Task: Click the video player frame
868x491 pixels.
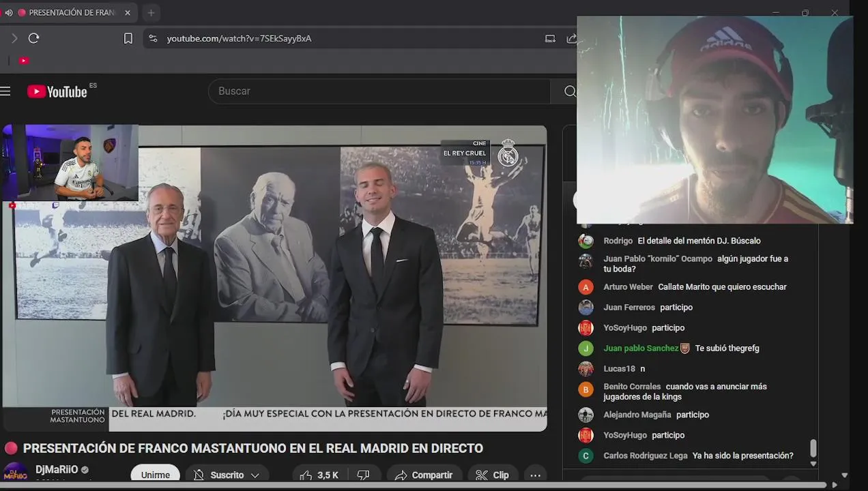Action: (x=274, y=278)
